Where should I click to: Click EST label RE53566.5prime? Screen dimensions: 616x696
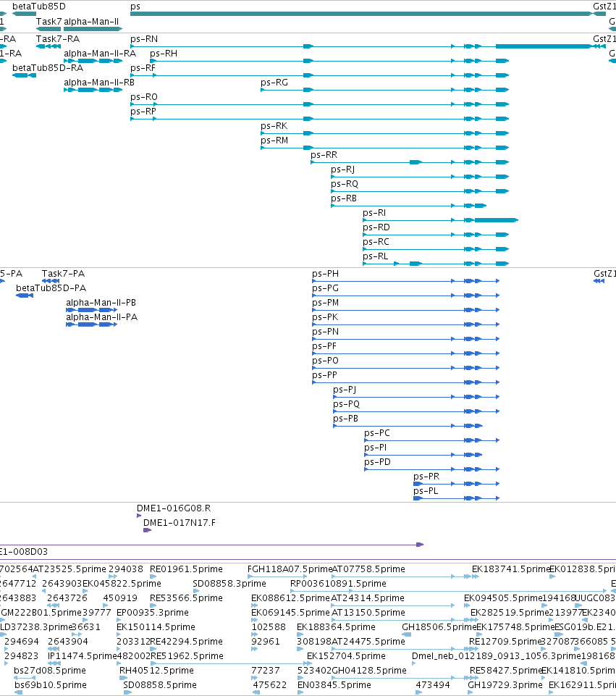tap(186, 598)
